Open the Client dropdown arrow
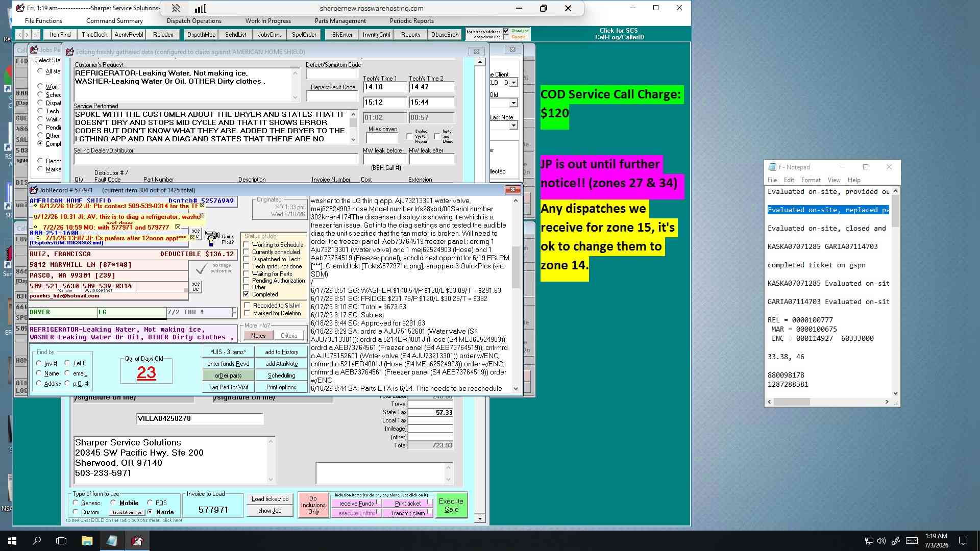Screen dimensions: 980x551 [513, 83]
